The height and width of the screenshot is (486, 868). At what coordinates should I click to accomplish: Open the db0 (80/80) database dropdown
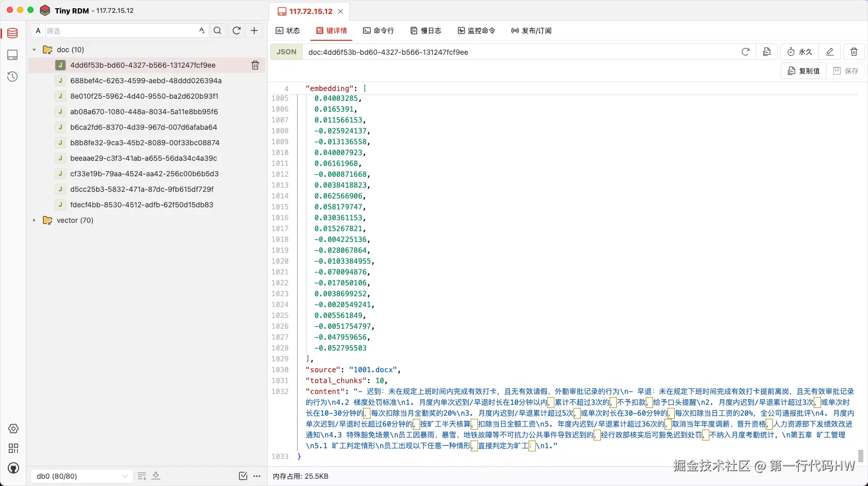tap(82, 476)
